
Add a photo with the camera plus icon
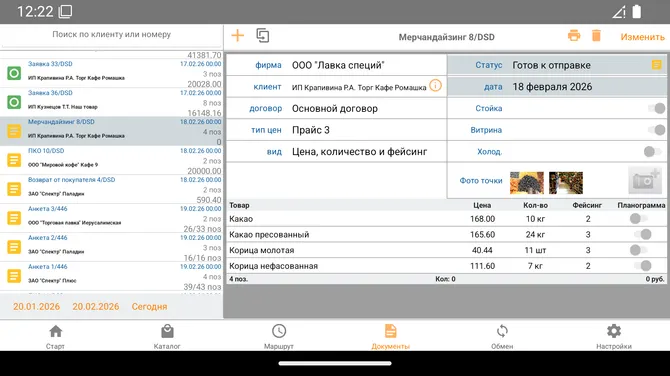(x=645, y=181)
